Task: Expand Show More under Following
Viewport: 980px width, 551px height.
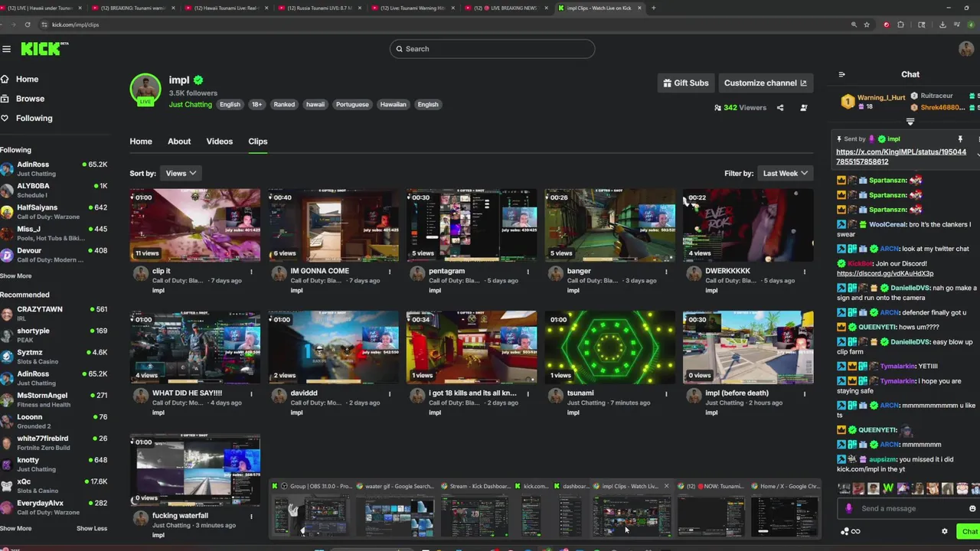Action: point(16,275)
